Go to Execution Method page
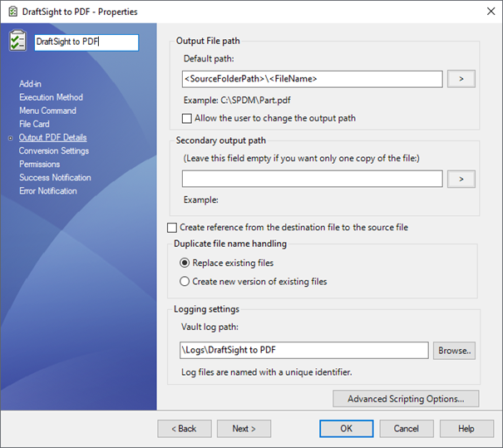This screenshot has height=448, width=503. point(51,97)
